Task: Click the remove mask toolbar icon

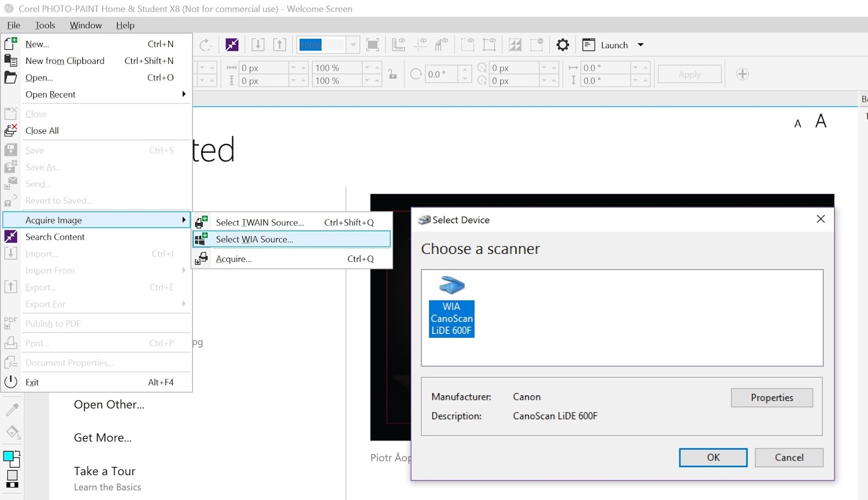Action: 537,44
